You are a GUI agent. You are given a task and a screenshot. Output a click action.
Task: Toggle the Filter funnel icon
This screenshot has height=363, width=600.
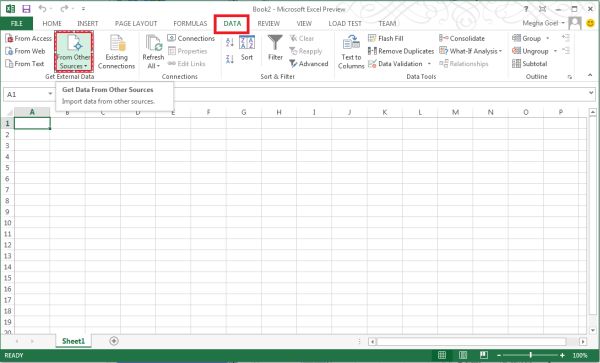click(x=275, y=43)
